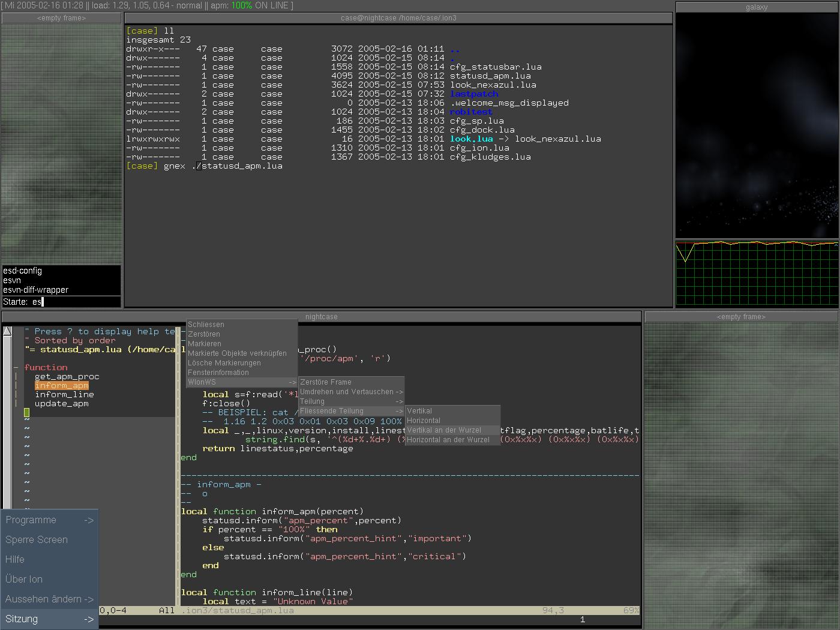Viewport: 840px width, 630px height.
Task: Activate the nightcase frame tab
Action: point(322,317)
